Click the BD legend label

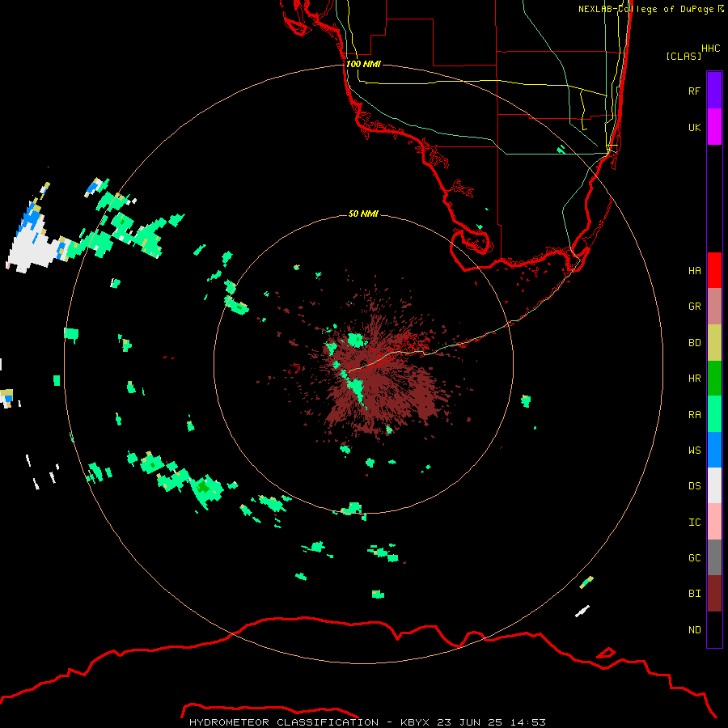click(694, 343)
